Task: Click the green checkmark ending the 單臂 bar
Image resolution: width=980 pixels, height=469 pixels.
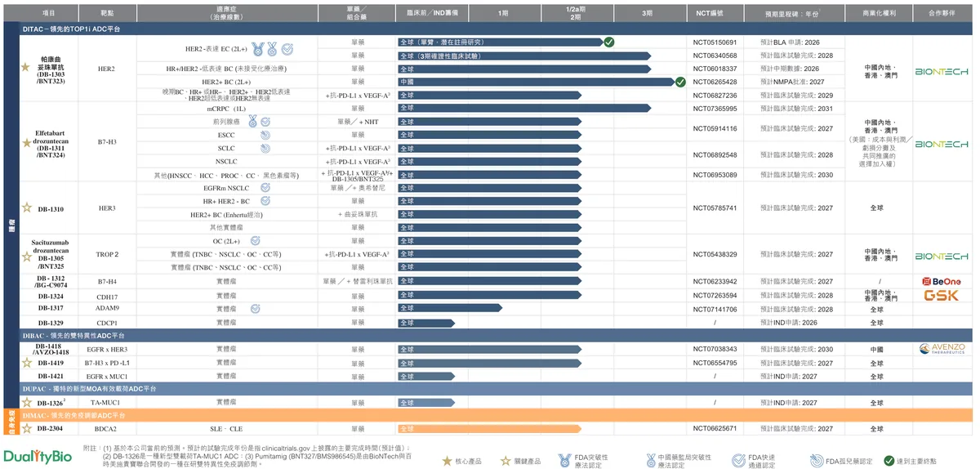Action: tap(609, 42)
